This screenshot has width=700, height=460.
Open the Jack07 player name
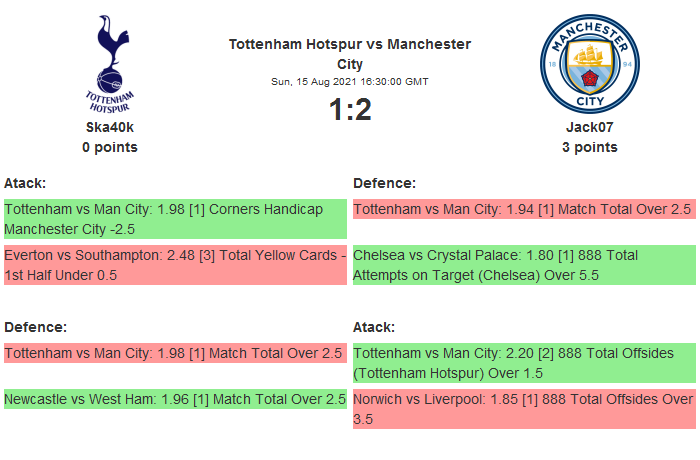[589, 127]
